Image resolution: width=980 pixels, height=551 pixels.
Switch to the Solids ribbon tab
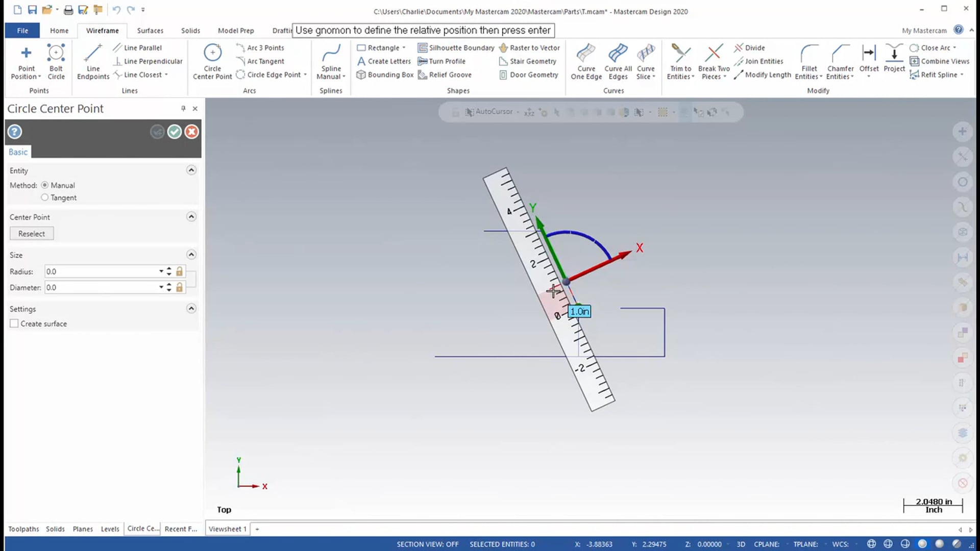click(x=190, y=31)
